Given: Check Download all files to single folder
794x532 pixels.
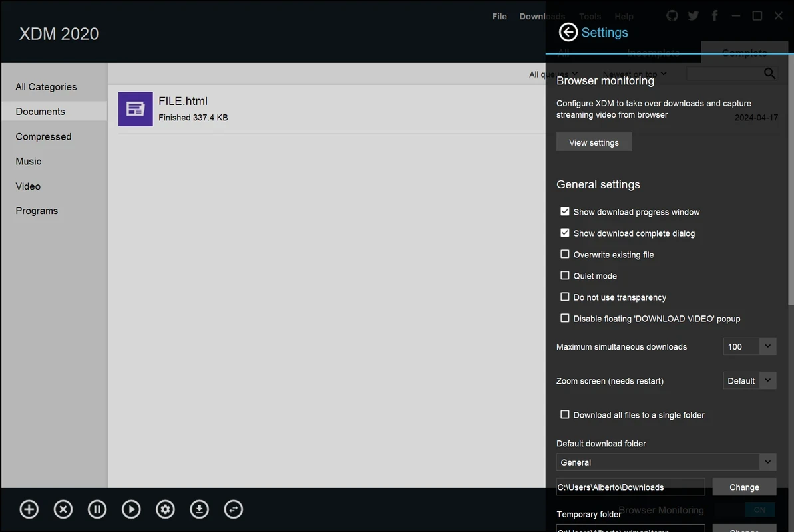Looking at the screenshot, I should [564, 414].
